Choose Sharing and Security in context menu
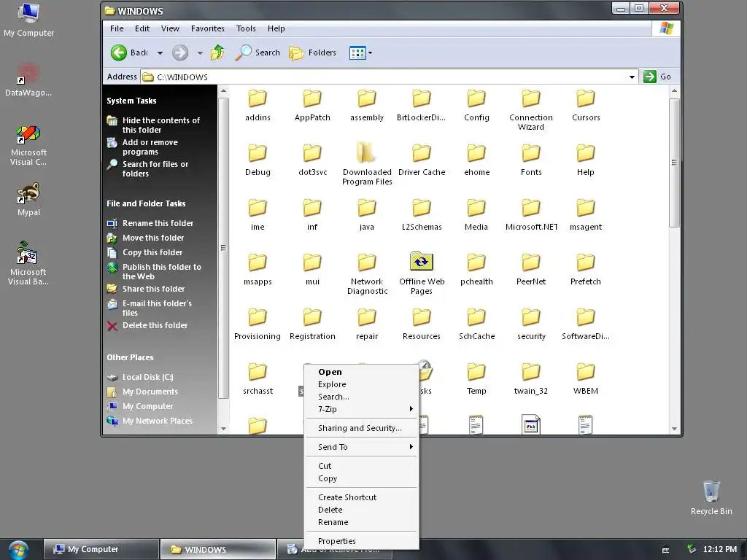Image resolution: width=747 pixels, height=560 pixels. click(x=362, y=428)
